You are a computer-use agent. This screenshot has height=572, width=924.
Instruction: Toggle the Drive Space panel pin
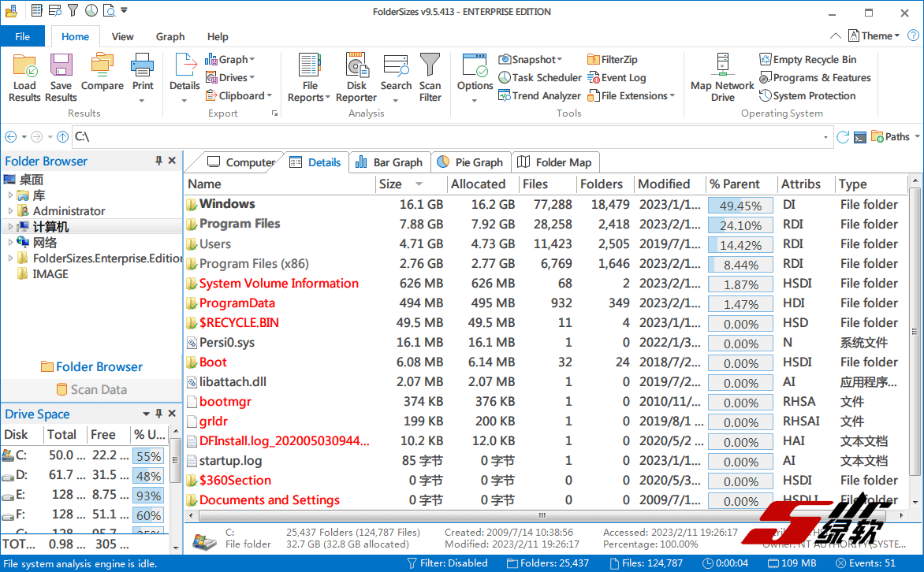(158, 414)
